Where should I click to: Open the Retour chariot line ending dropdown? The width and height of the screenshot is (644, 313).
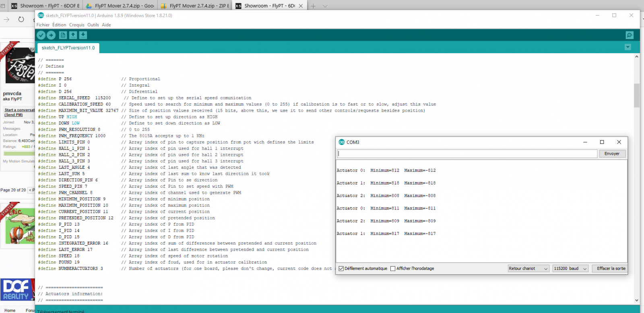[528, 269]
